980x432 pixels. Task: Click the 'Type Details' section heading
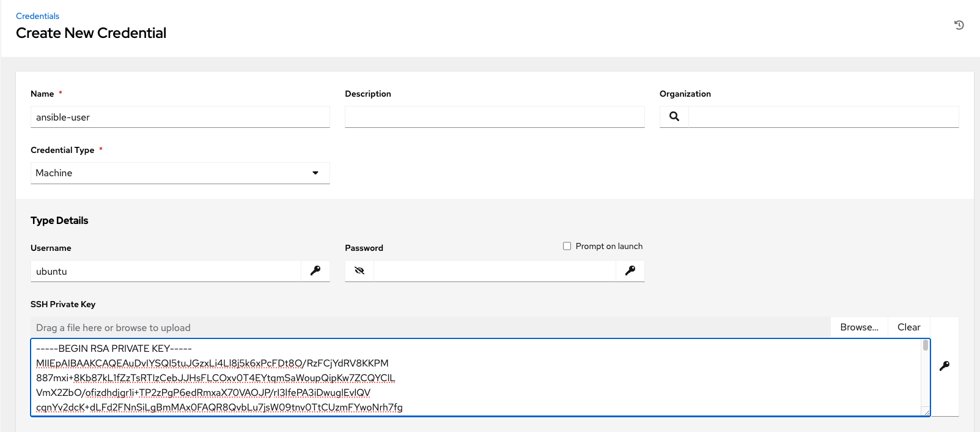point(59,220)
